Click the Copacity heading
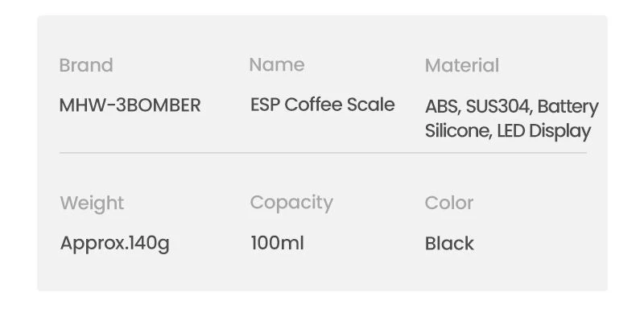The height and width of the screenshot is (321, 644). [x=291, y=204]
